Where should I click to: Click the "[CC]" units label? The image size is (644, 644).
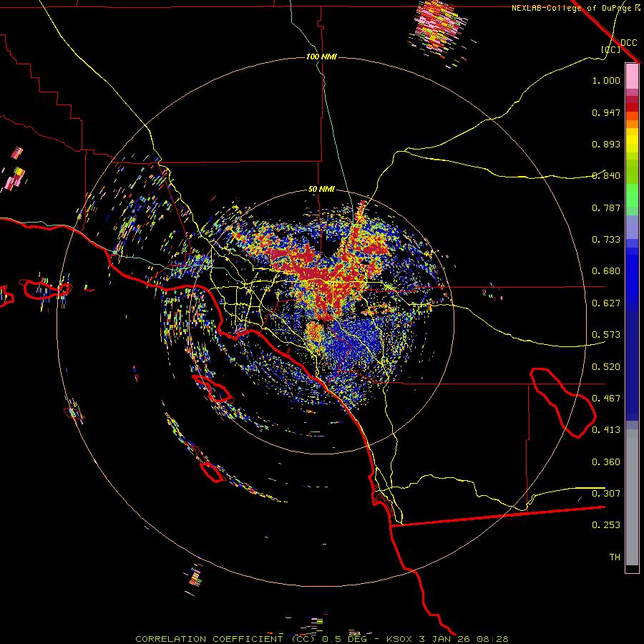click(611, 49)
